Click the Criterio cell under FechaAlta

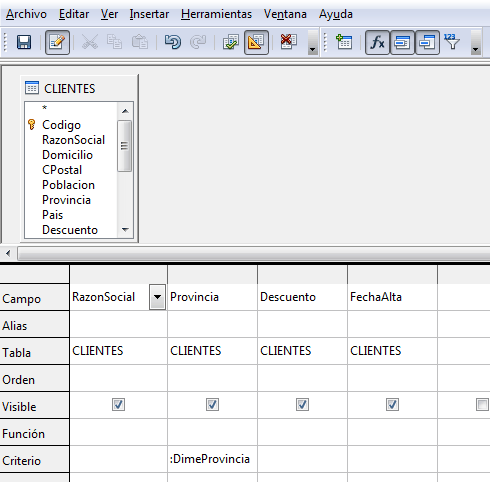392,459
